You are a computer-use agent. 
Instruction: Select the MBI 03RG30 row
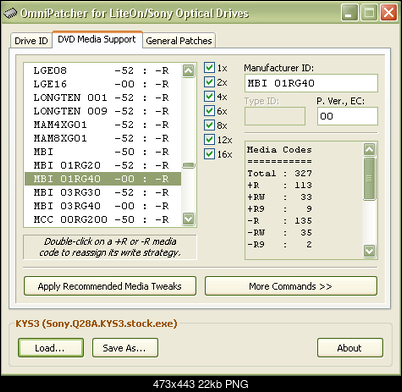coord(103,192)
